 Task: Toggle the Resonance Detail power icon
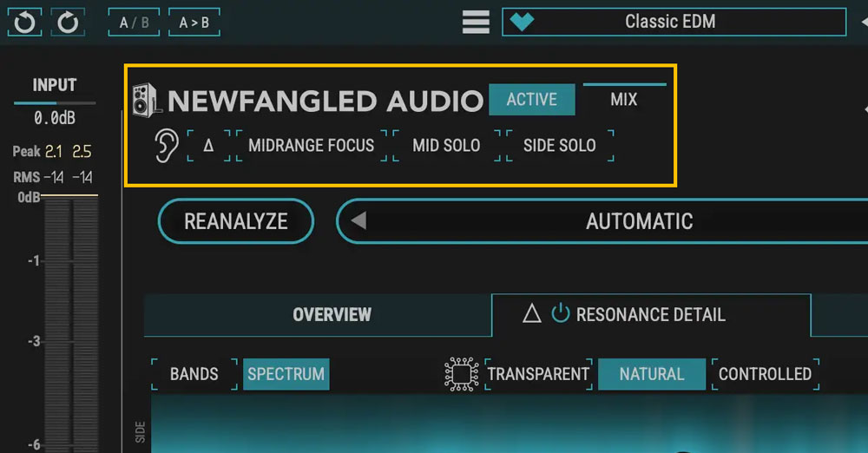tap(560, 313)
